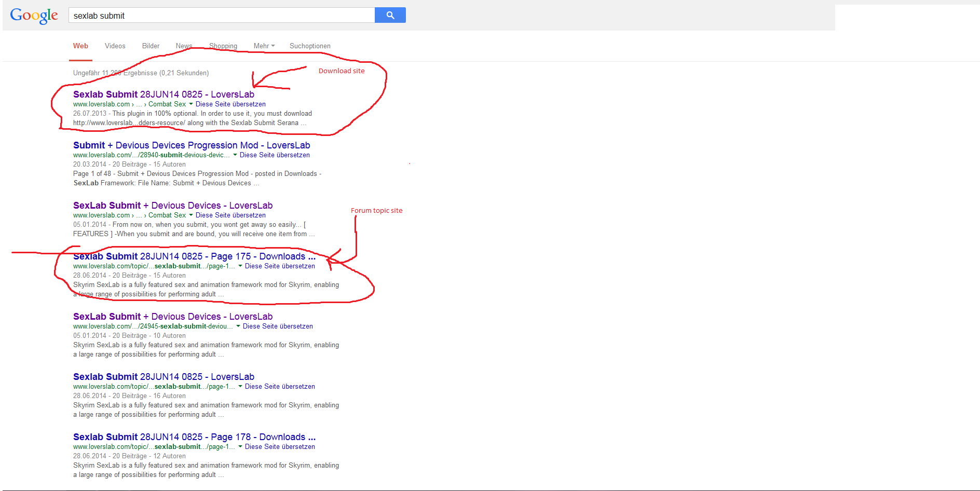
Task: Expand green arrow beside 24945-sexlab-submit URL
Action: 238,326
